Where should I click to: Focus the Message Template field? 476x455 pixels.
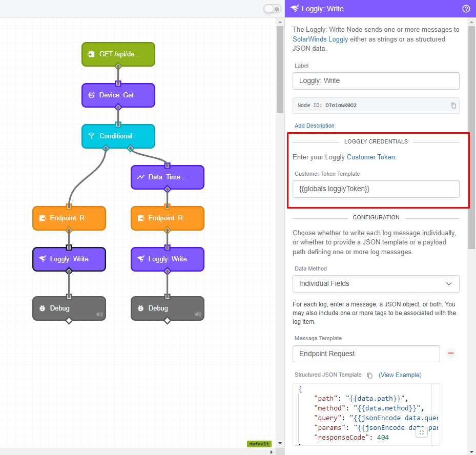(x=366, y=354)
